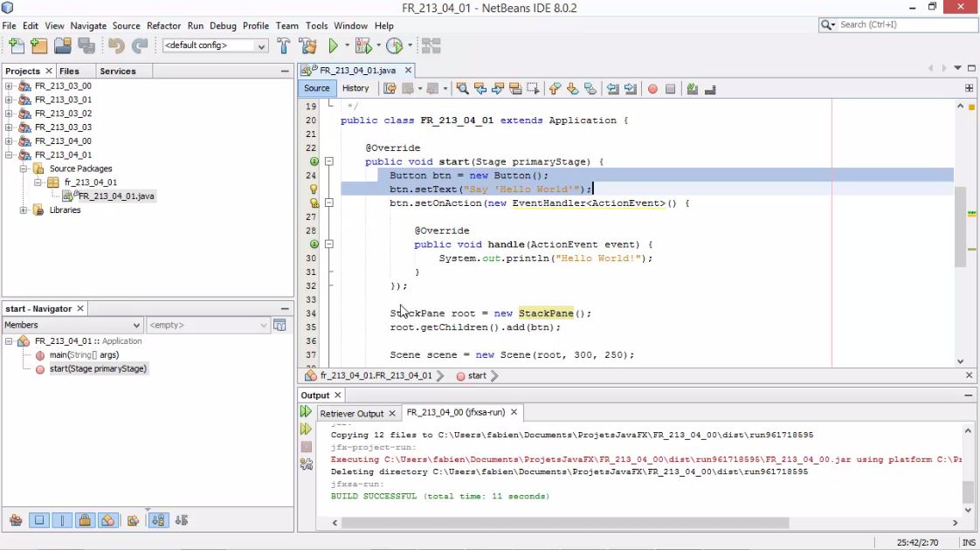
Task: Click the Profile Project icon in the toolbar
Action: 395,45
